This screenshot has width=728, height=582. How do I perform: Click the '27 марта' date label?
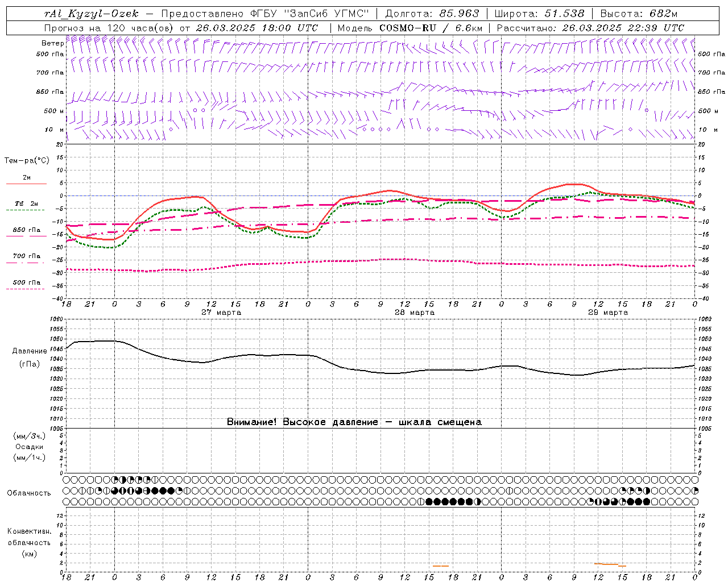[221, 313]
